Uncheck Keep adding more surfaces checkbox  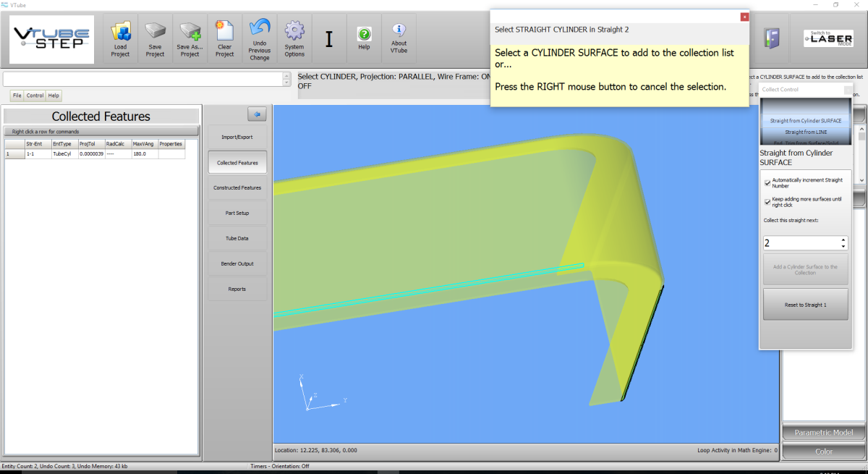767,202
